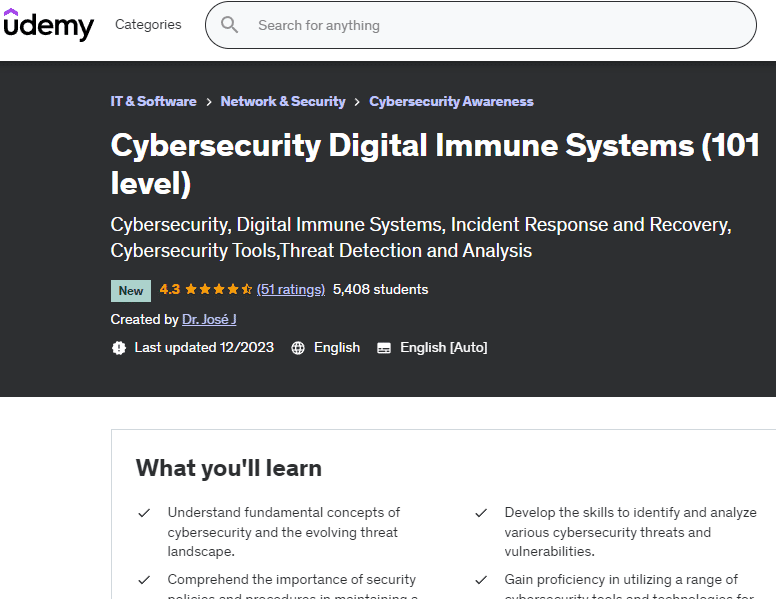
Task: Open the 51 ratings link
Action: tap(291, 290)
